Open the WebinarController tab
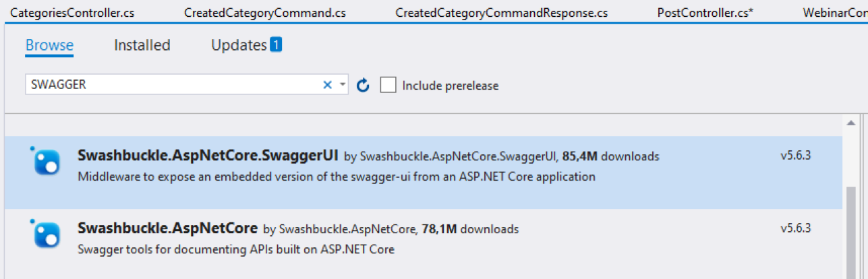This screenshot has height=279, width=868. coord(835,12)
